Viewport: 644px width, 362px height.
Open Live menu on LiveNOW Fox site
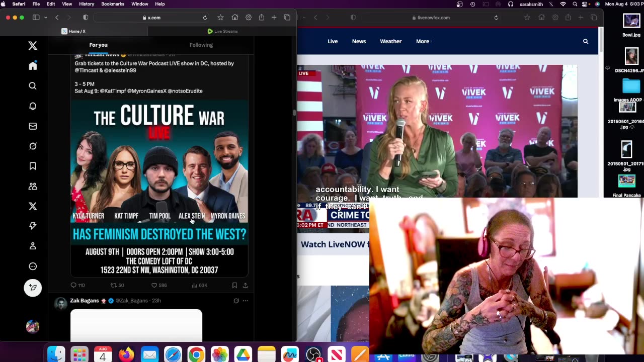[333, 41]
